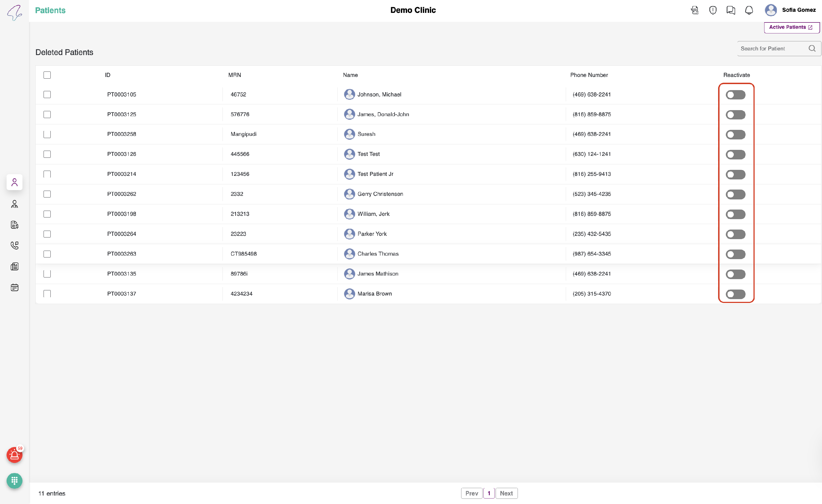Open the phone calls sidebar icon
Screen dimensions: 822x504
click(x=14, y=245)
